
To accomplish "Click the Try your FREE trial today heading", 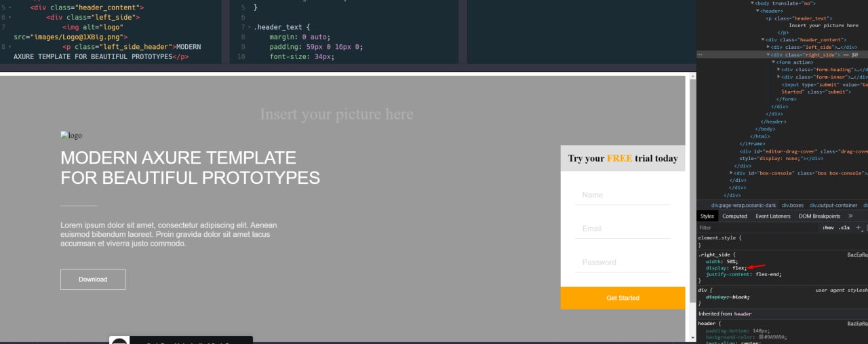I will [x=623, y=158].
